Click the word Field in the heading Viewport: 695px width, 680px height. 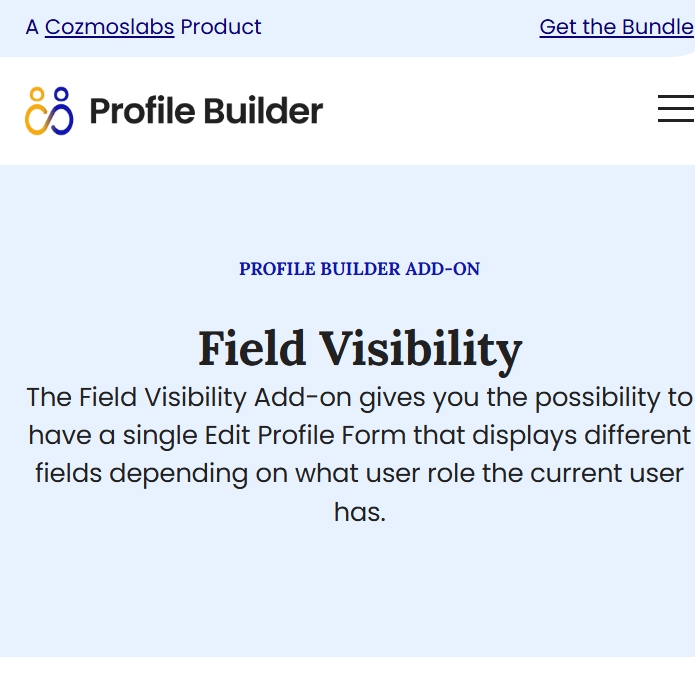(x=251, y=349)
